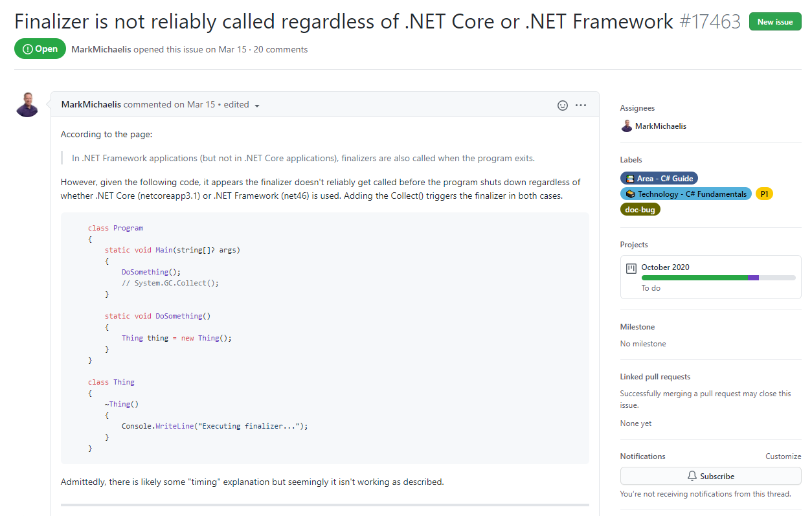Click the issue title text
Screen dimensions: 812x516
344,21
